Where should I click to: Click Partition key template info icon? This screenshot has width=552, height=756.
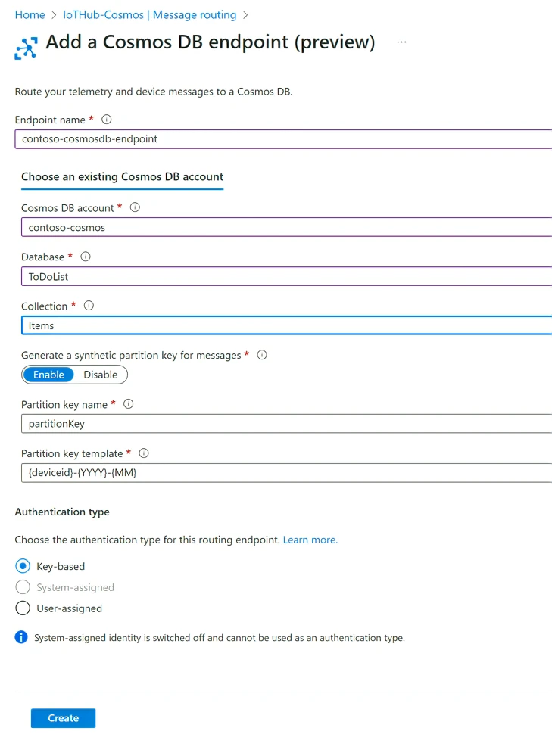point(144,453)
